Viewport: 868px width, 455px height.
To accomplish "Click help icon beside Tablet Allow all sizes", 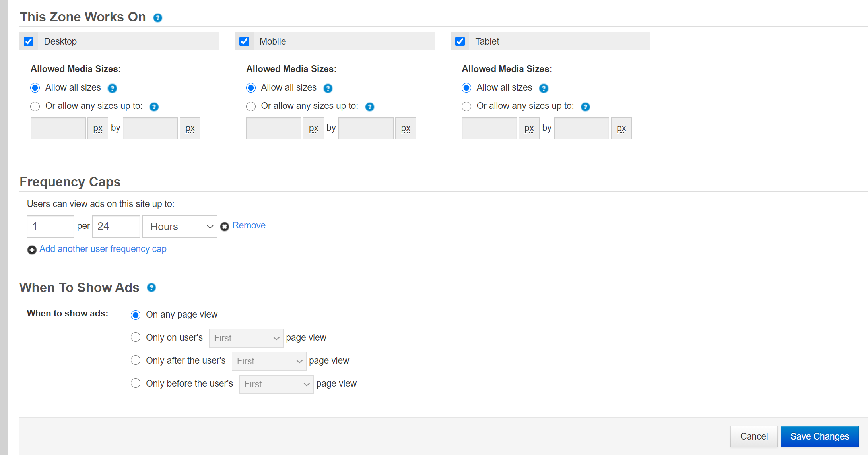I will click(x=544, y=88).
